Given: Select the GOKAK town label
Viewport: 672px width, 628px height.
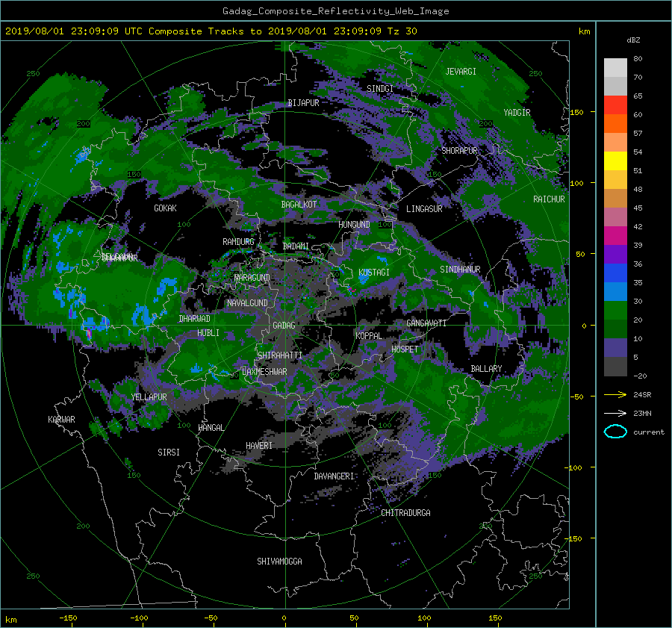Looking at the screenshot, I should click(165, 208).
